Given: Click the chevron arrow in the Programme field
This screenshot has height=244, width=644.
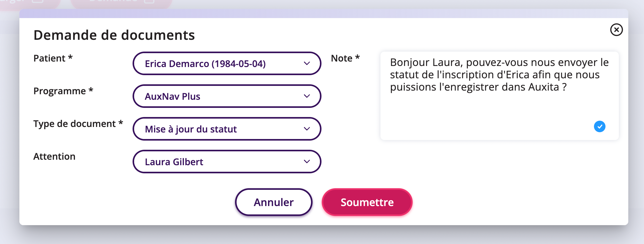Looking at the screenshot, I should point(307,96).
